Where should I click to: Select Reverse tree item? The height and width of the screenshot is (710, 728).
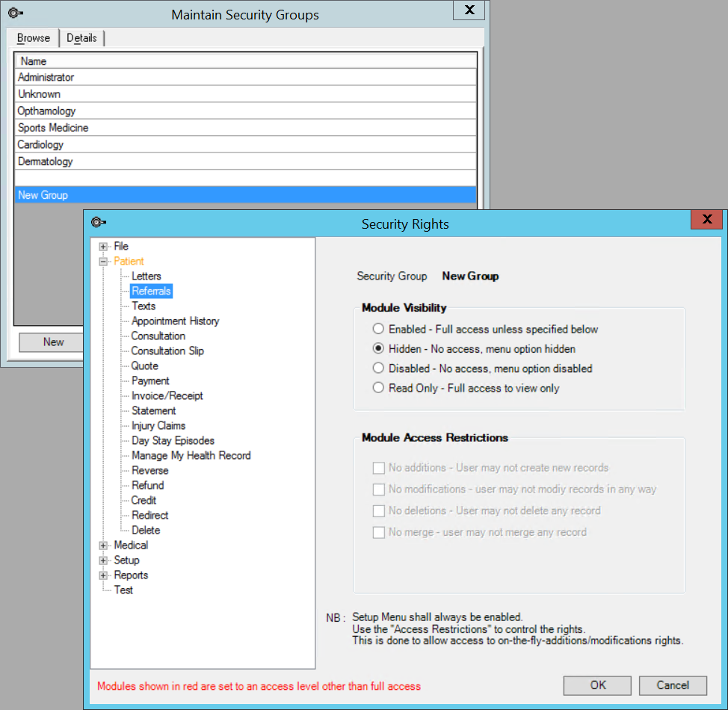pos(150,470)
